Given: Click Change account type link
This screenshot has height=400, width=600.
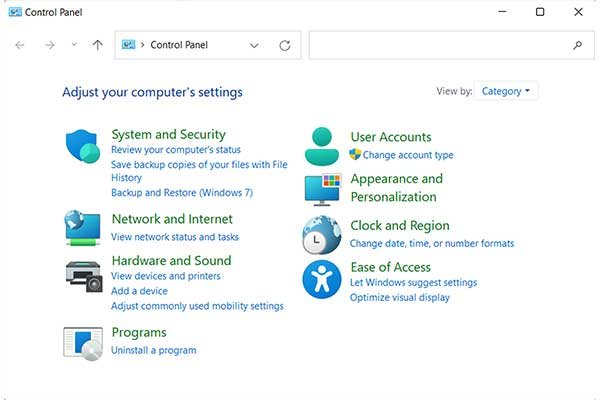Looking at the screenshot, I should coord(408,155).
